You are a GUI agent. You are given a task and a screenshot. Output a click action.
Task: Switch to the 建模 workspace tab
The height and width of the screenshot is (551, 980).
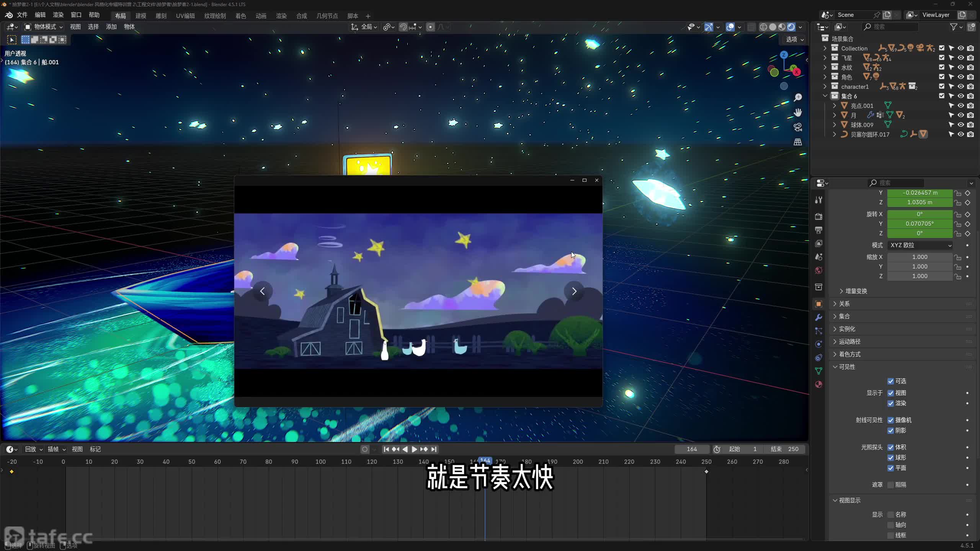point(141,16)
